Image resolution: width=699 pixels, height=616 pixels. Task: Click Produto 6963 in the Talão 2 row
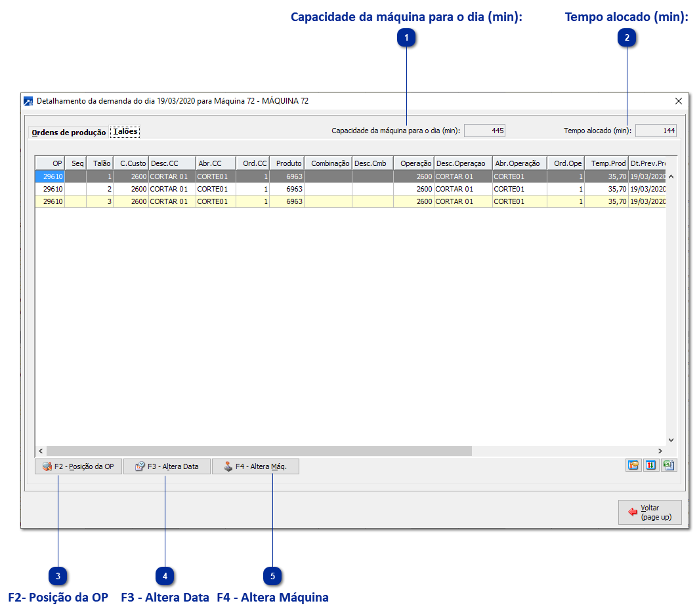point(287,189)
